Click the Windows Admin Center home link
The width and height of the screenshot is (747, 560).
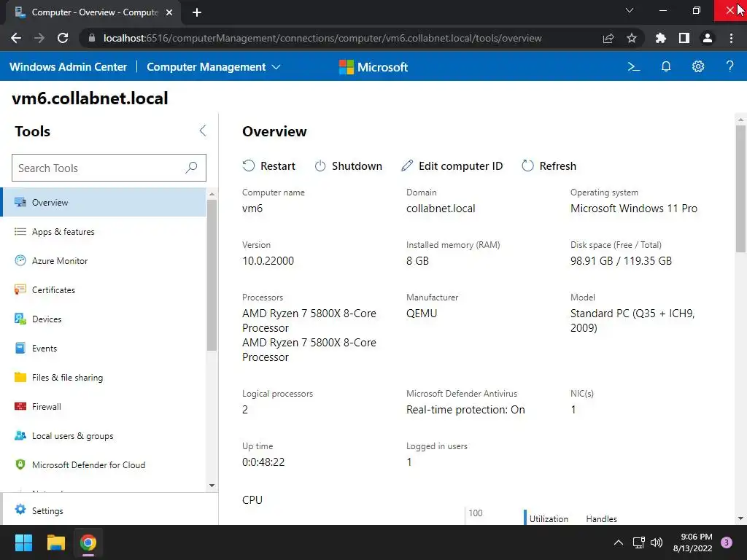[68, 66]
